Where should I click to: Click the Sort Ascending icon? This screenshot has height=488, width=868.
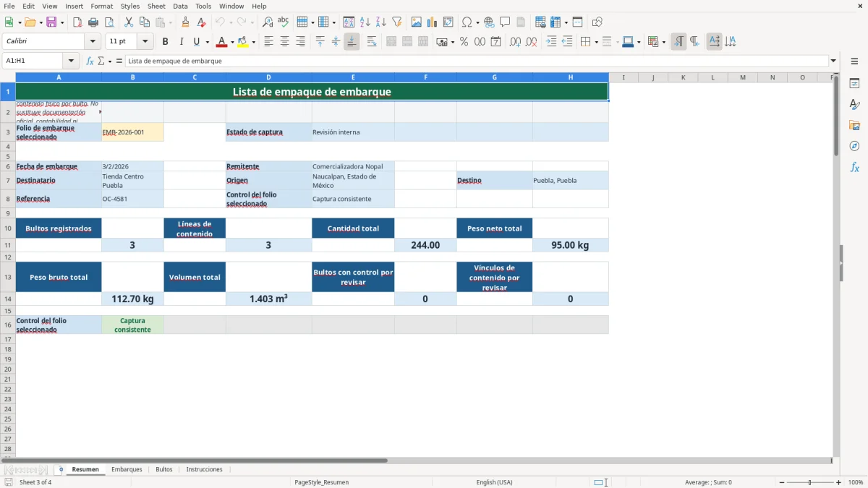click(x=365, y=22)
